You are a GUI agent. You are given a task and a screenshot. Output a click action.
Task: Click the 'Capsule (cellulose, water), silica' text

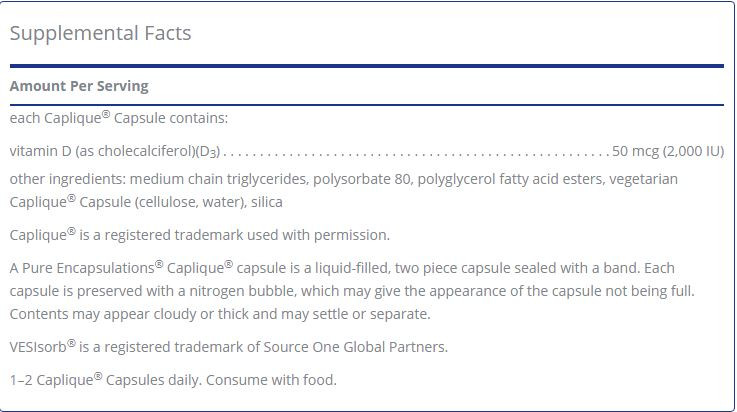[181, 202]
